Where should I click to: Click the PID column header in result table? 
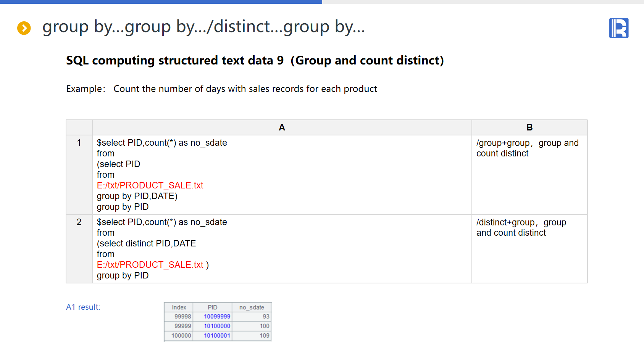[212, 307]
